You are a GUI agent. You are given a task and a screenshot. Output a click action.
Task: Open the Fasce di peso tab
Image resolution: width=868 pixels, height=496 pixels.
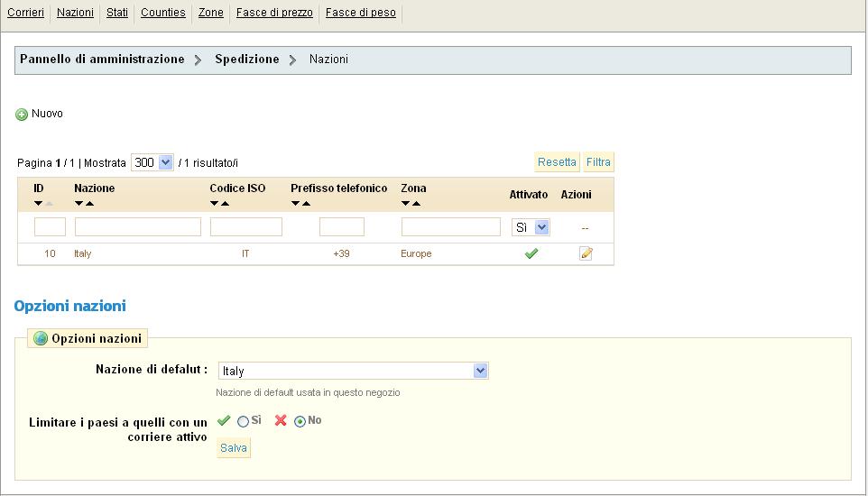361,13
